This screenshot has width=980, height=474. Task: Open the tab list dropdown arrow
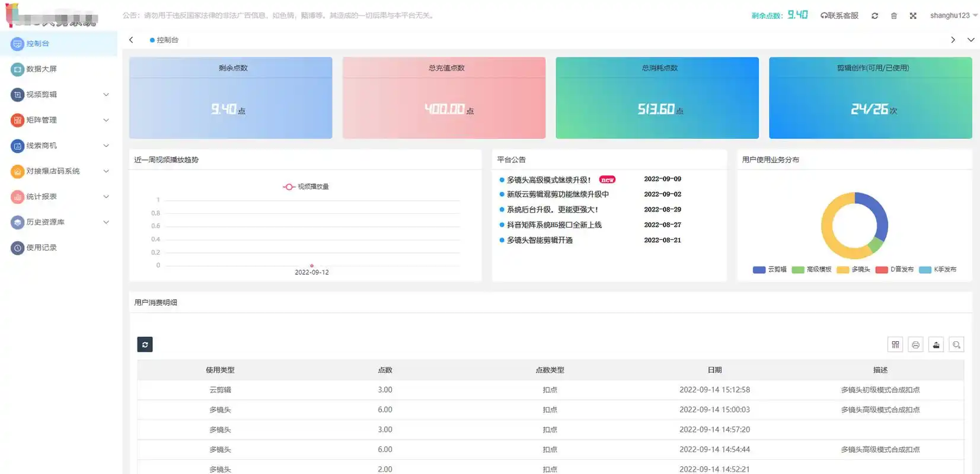(971, 40)
